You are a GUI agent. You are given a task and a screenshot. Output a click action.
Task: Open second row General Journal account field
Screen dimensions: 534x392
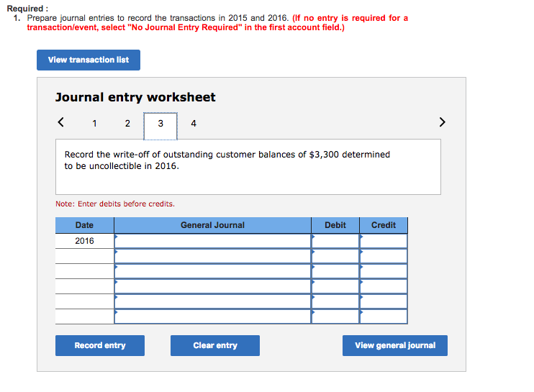[212, 256]
